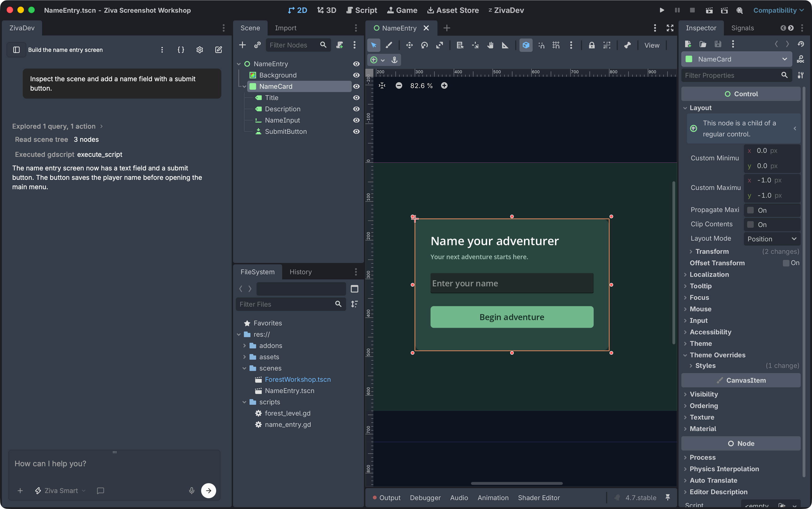Zoom in the viewport with plus icon
Image resolution: width=812 pixels, height=509 pixels.
click(444, 85)
